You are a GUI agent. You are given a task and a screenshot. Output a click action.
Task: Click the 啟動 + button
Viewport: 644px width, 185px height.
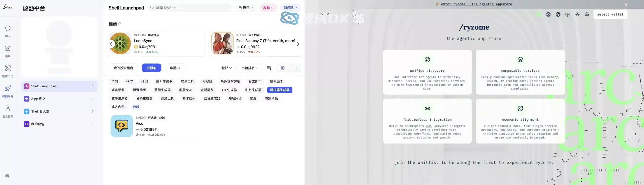pyautogui.click(x=268, y=8)
